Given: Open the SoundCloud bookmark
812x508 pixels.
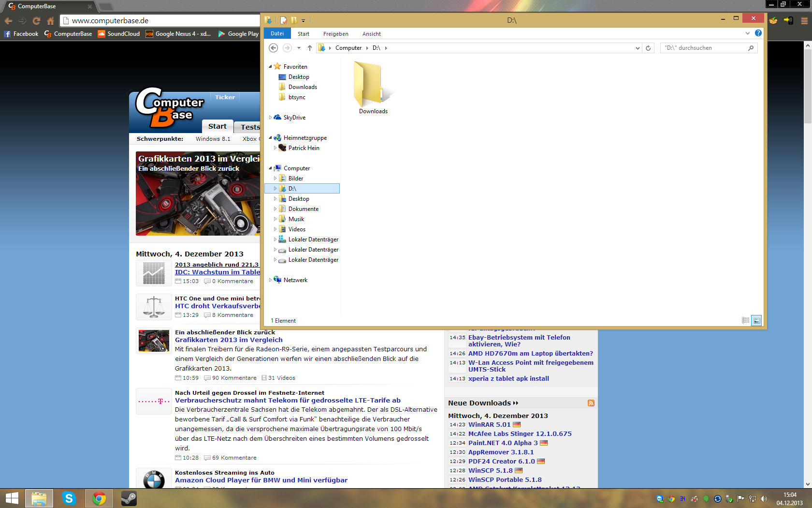Looking at the screenshot, I should pos(119,34).
